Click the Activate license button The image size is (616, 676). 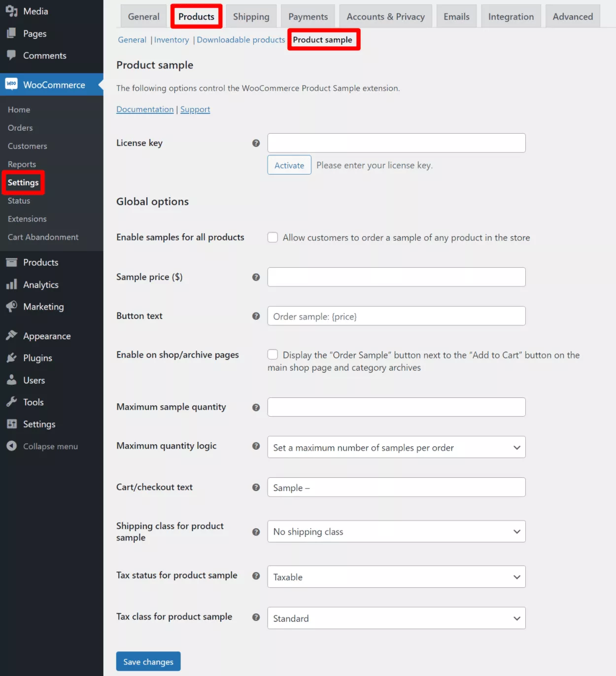tap(289, 165)
